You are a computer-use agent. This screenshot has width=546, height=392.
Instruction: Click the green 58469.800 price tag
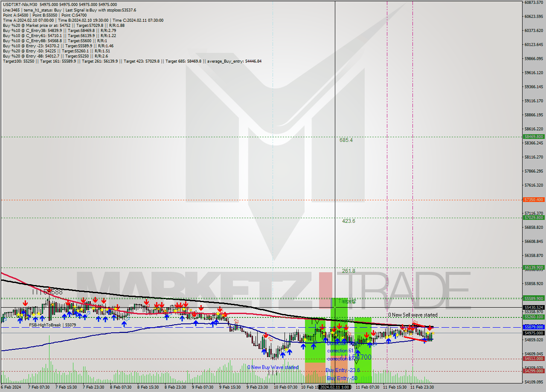pos(533,137)
